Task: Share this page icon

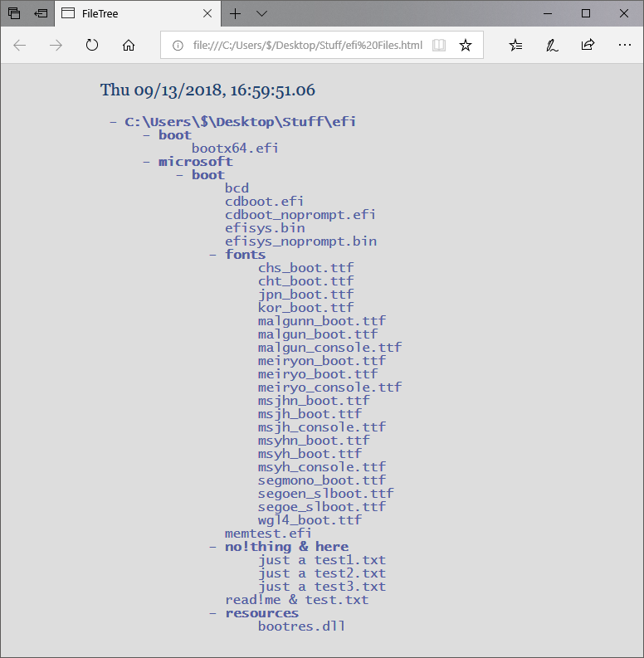Action: (588, 45)
